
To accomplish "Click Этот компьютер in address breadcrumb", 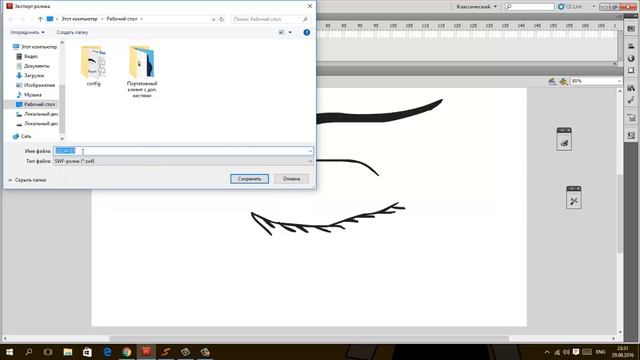I will pos(80,19).
